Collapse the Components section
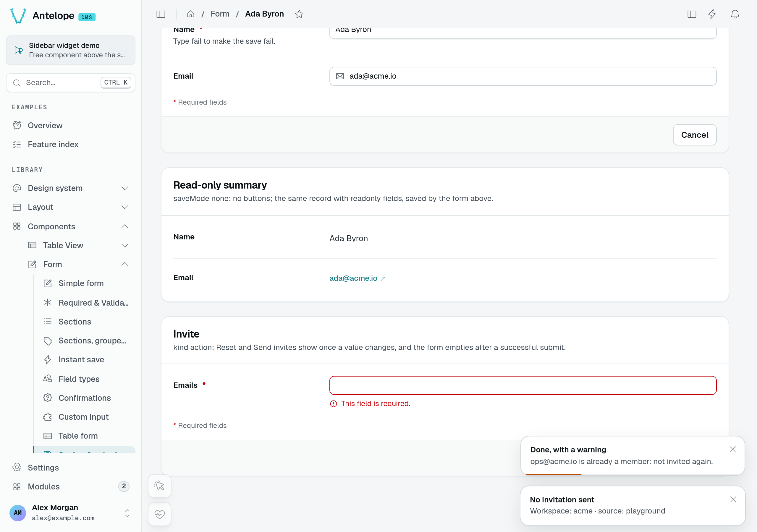Viewport: 757px width, 532px height. [x=71, y=226]
